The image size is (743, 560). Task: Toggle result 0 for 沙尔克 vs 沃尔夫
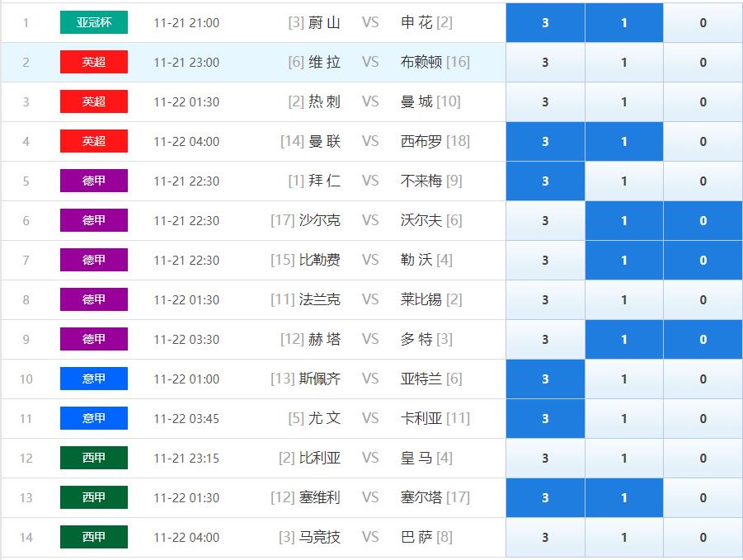703,221
